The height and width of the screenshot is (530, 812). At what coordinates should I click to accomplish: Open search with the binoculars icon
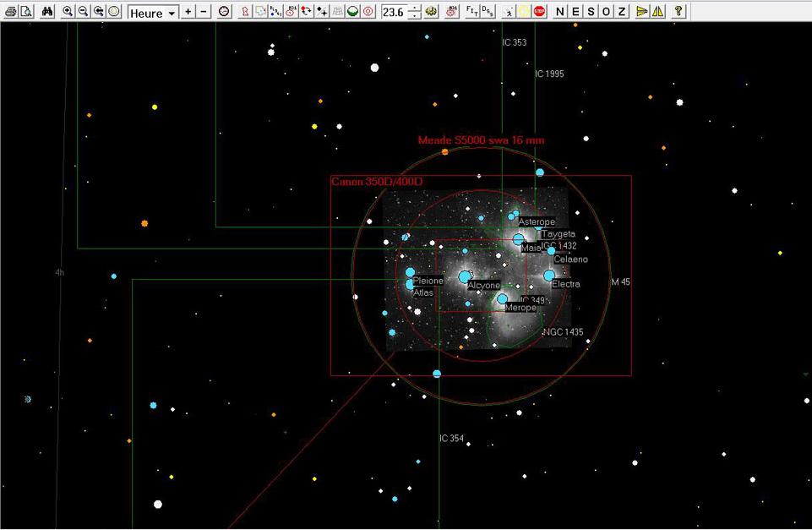tap(47, 11)
